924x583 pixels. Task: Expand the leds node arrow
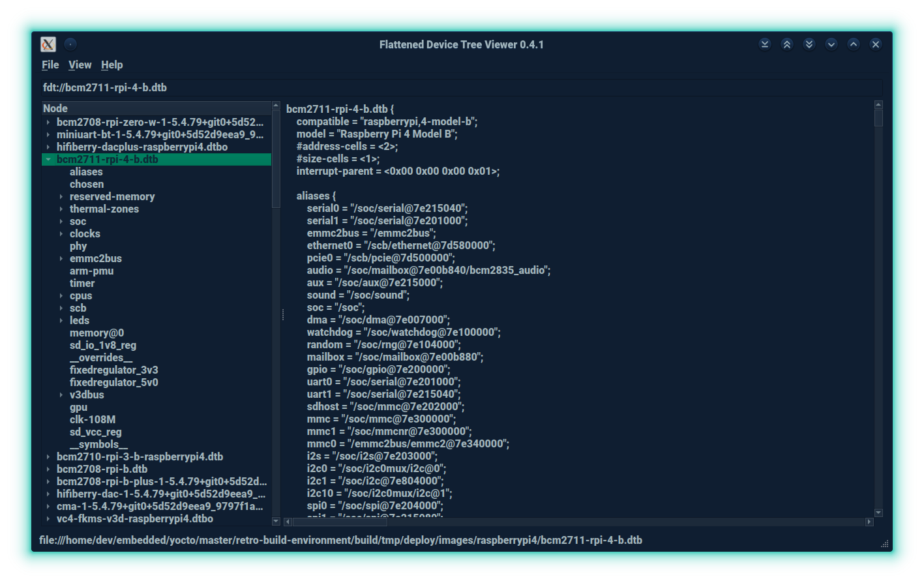(61, 320)
